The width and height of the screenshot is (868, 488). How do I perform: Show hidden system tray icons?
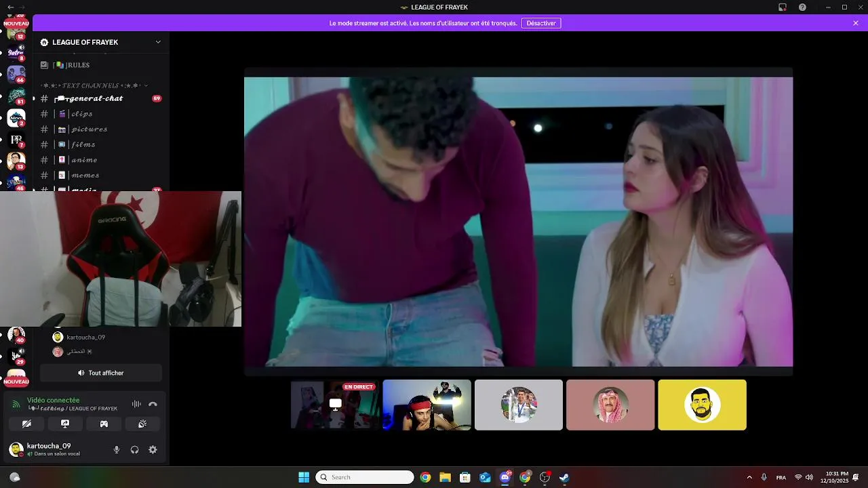click(749, 477)
